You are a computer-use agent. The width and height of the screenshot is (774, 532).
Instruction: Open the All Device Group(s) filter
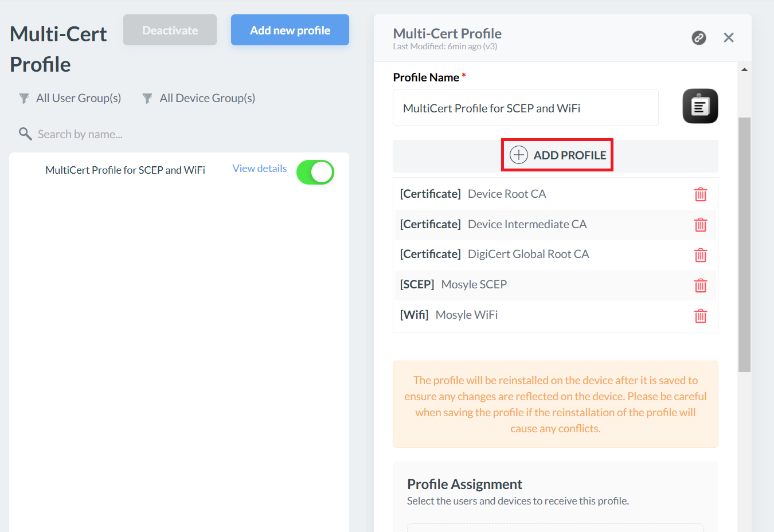pyautogui.click(x=208, y=98)
